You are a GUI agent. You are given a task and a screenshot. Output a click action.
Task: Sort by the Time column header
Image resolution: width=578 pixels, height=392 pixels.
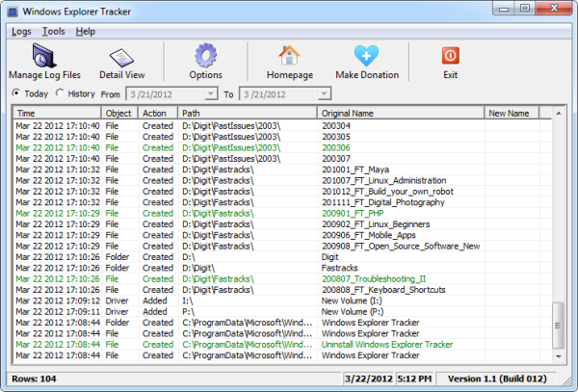pos(56,114)
